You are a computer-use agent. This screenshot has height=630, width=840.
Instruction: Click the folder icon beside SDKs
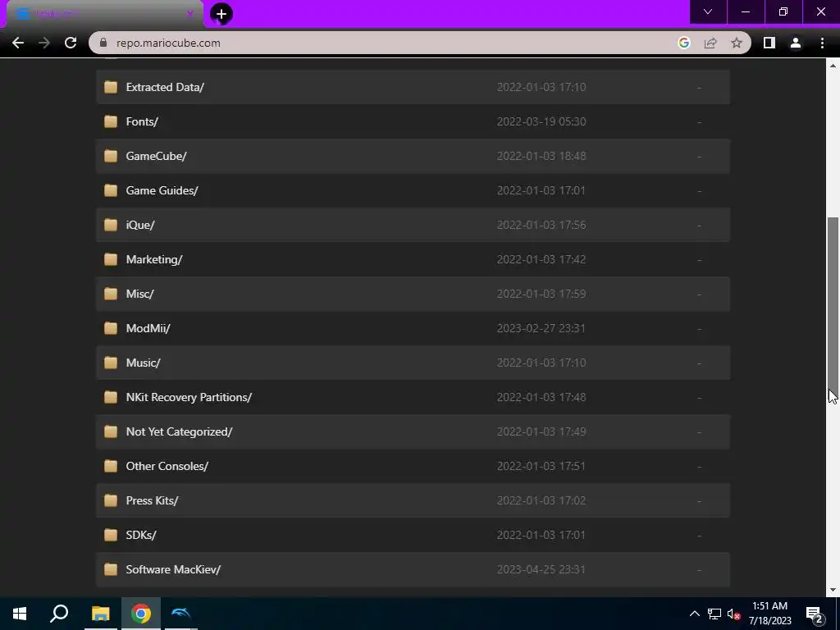(x=111, y=535)
